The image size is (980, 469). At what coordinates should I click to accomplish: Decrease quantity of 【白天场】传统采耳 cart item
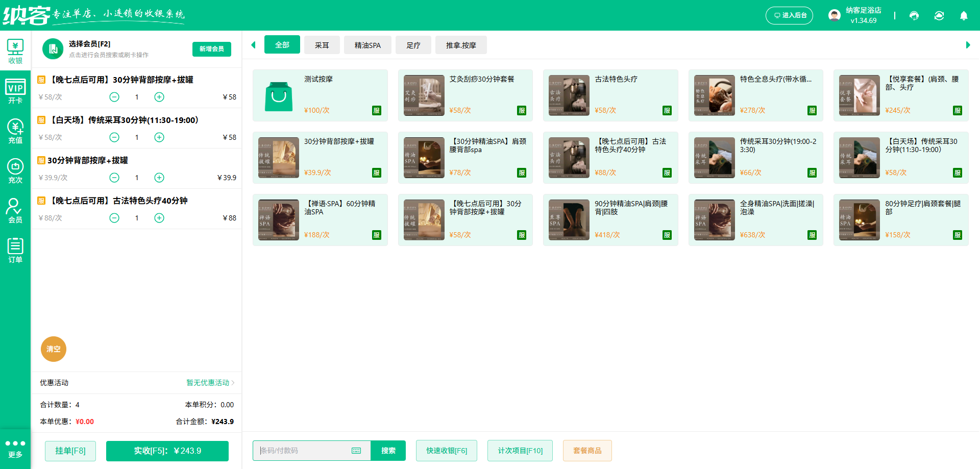pos(114,137)
